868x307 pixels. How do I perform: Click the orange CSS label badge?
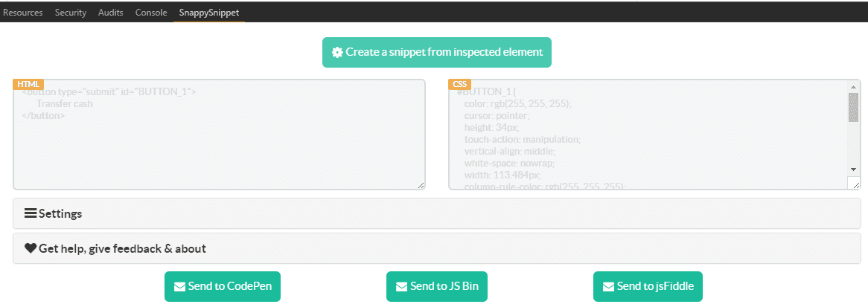pos(460,84)
